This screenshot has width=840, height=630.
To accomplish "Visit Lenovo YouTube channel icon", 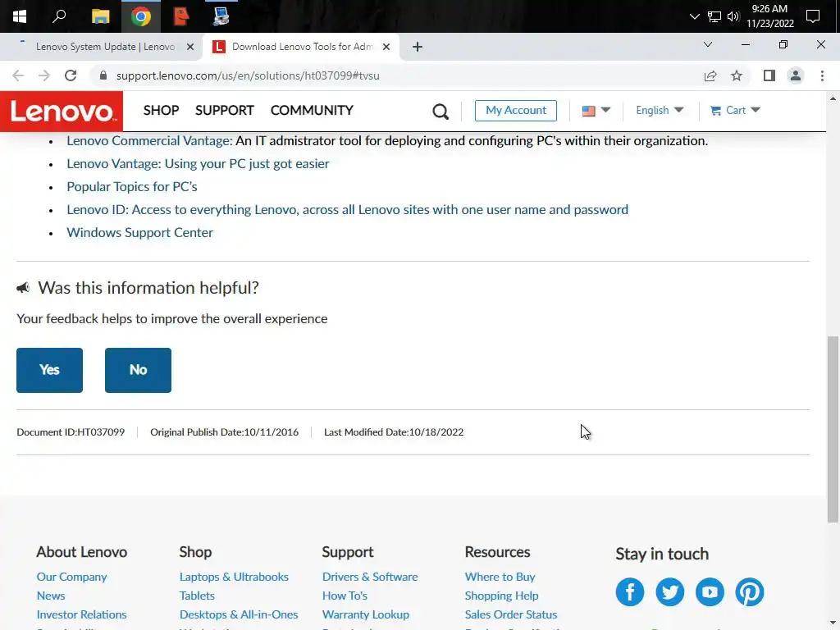I will click(x=710, y=592).
